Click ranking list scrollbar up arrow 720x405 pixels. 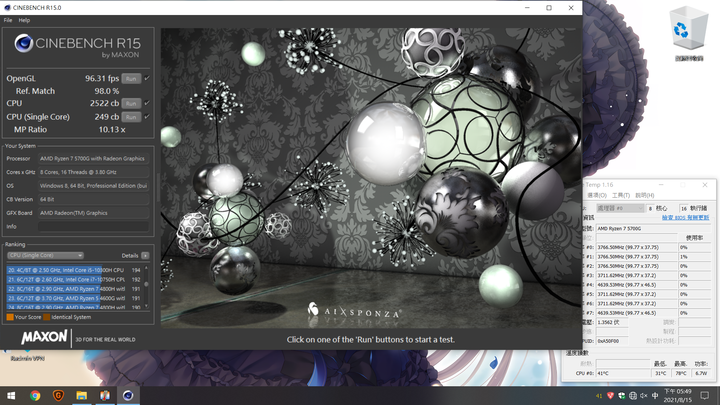[x=146, y=268]
